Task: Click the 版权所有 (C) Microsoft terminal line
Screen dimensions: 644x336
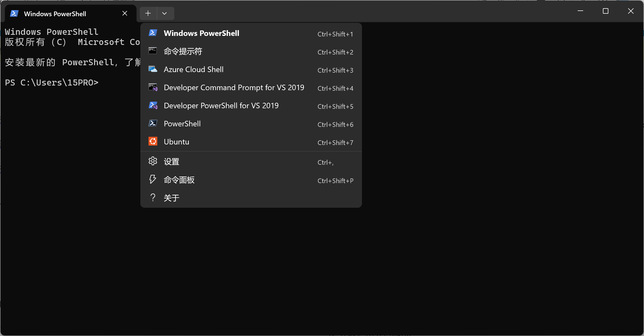Action: [72, 42]
